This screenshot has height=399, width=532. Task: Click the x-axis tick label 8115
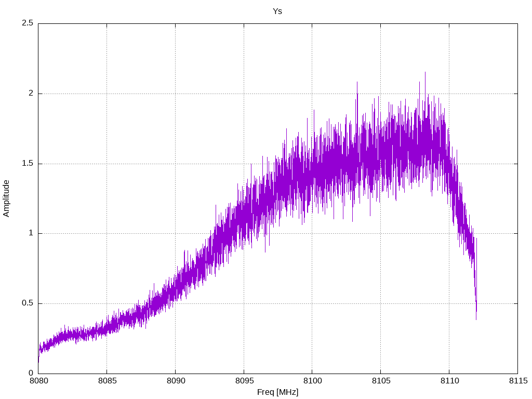click(x=518, y=381)
